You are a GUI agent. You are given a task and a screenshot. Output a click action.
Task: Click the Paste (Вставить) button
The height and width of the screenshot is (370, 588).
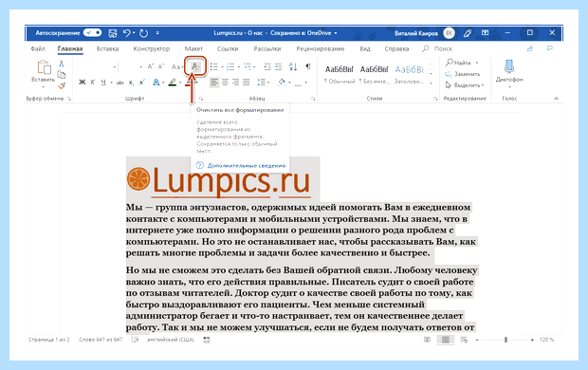coord(44,74)
